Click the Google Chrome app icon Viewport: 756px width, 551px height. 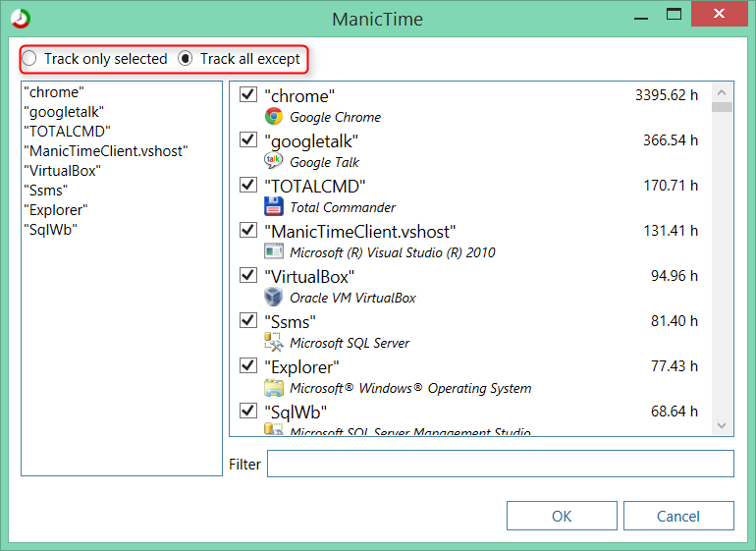273,117
